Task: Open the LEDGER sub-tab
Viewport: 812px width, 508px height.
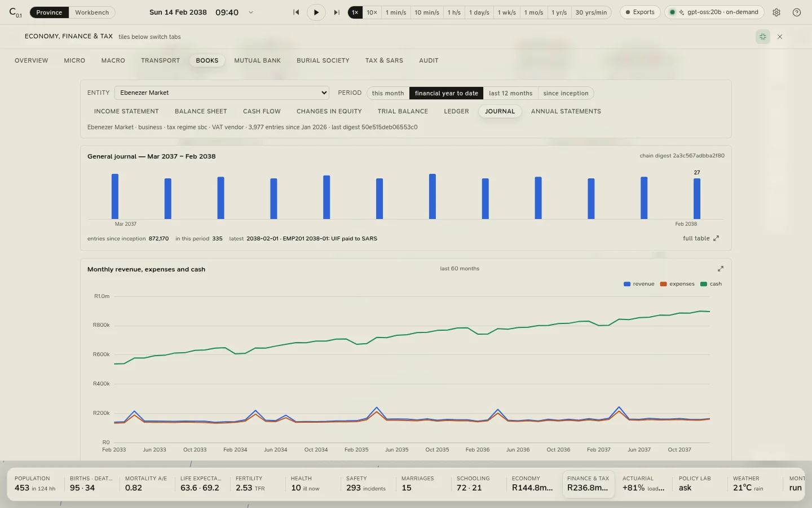Action: coord(456,111)
